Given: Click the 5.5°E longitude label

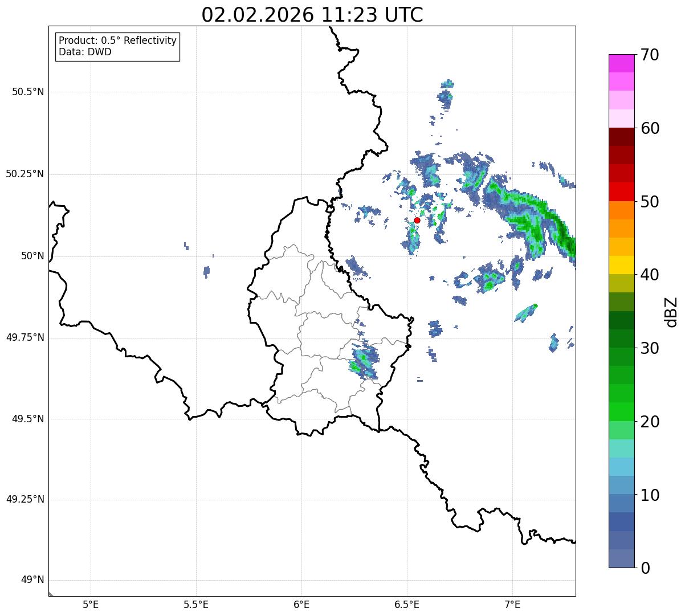Looking at the screenshot, I should coord(196,605).
